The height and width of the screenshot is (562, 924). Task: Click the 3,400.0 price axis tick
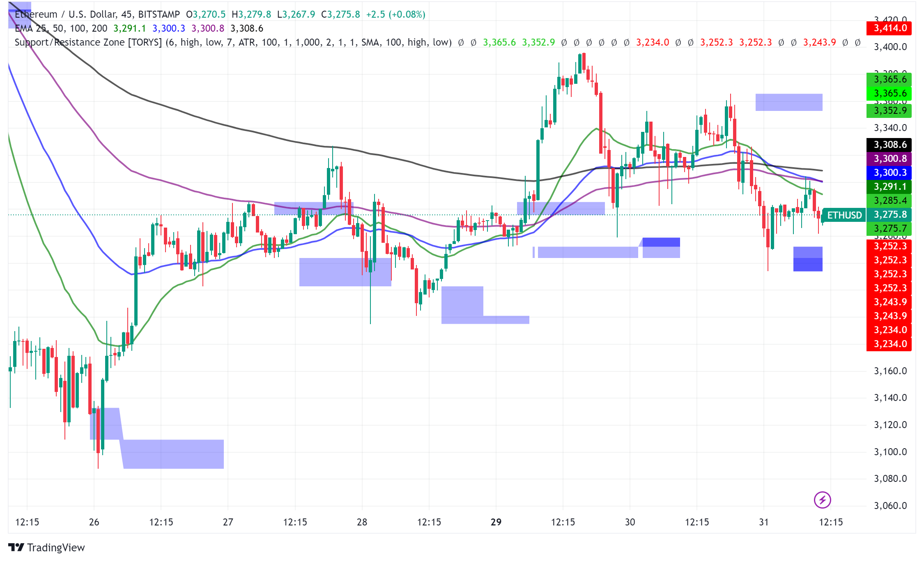point(890,47)
